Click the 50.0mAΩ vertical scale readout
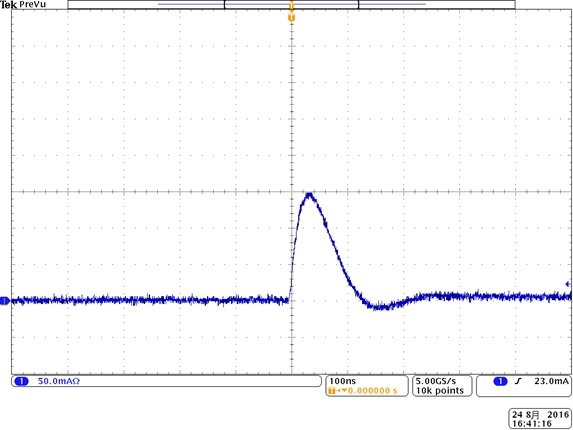 59,381
